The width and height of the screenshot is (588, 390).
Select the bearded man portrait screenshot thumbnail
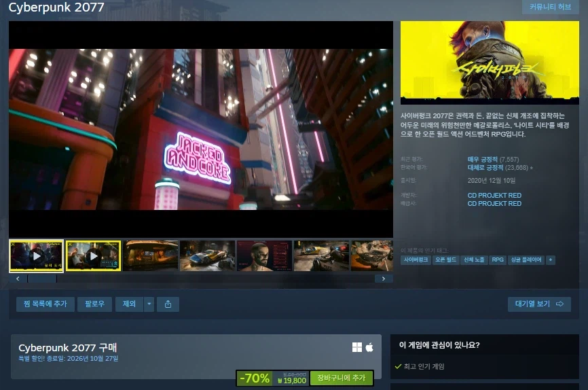[x=264, y=256]
